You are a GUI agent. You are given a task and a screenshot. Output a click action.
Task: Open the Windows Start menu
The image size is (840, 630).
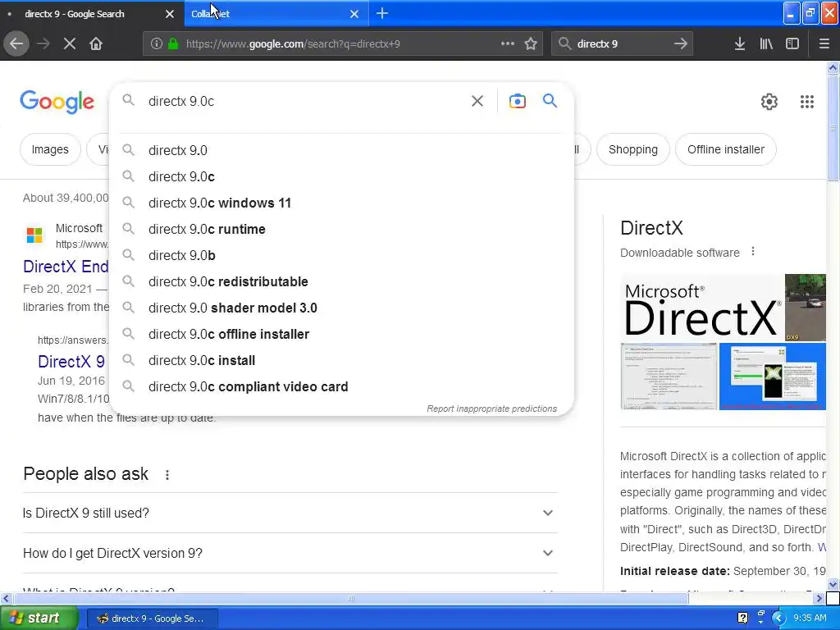[x=39, y=618]
